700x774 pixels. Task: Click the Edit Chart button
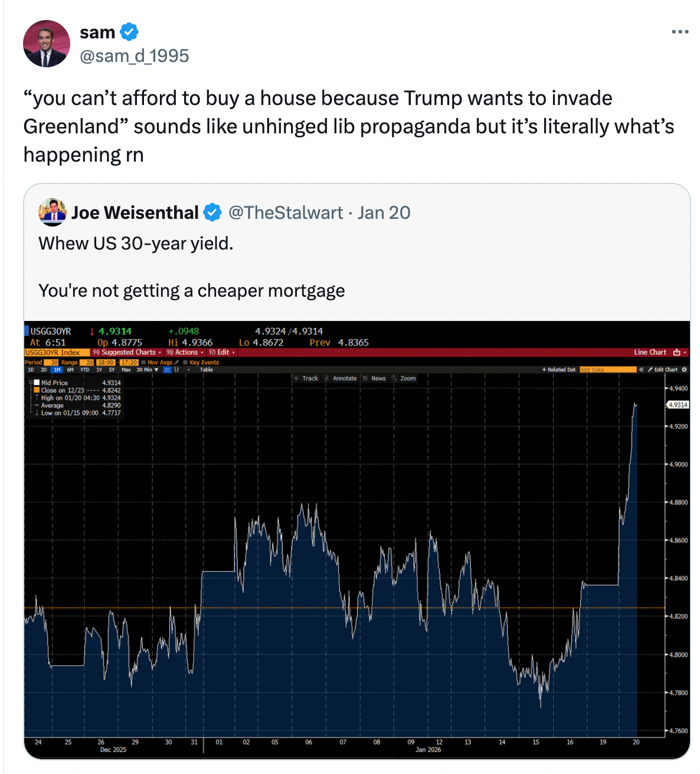[662, 370]
